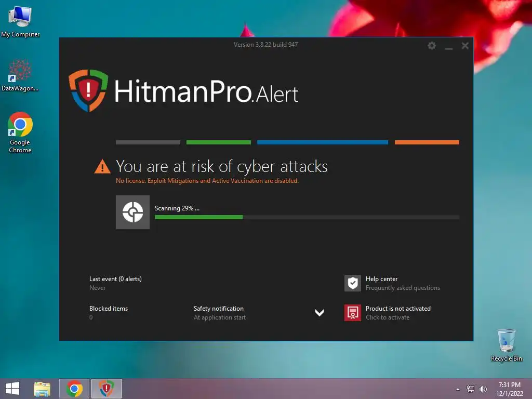Click the 'Blocked items' entry
Image resolution: width=532 pixels, height=399 pixels.
coord(109,309)
